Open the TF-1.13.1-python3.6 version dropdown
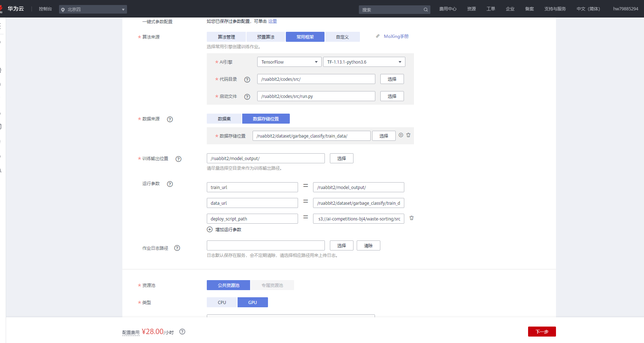 tap(364, 62)
